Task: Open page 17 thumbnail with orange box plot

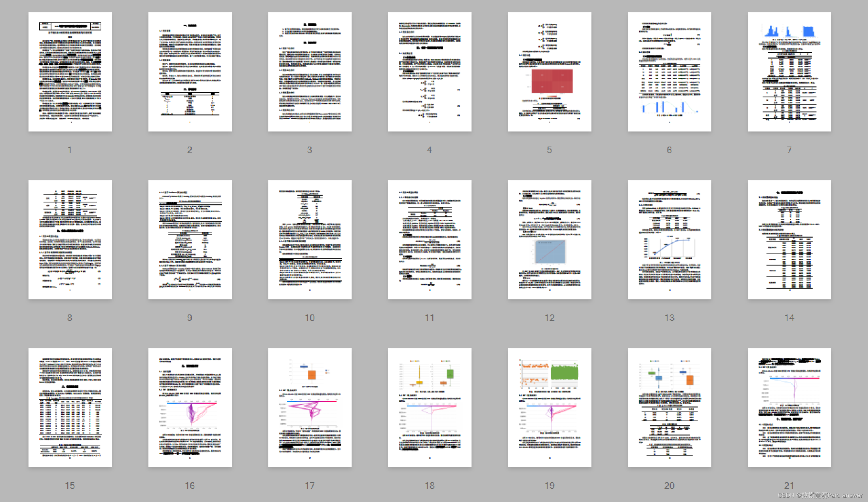Action: click(x=310, y=408)
